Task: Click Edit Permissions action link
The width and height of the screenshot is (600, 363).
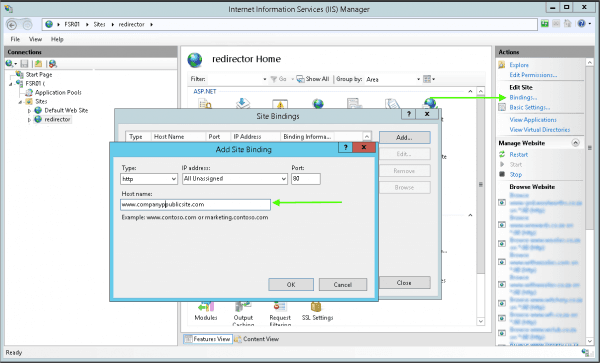Action: coord(533,75)
